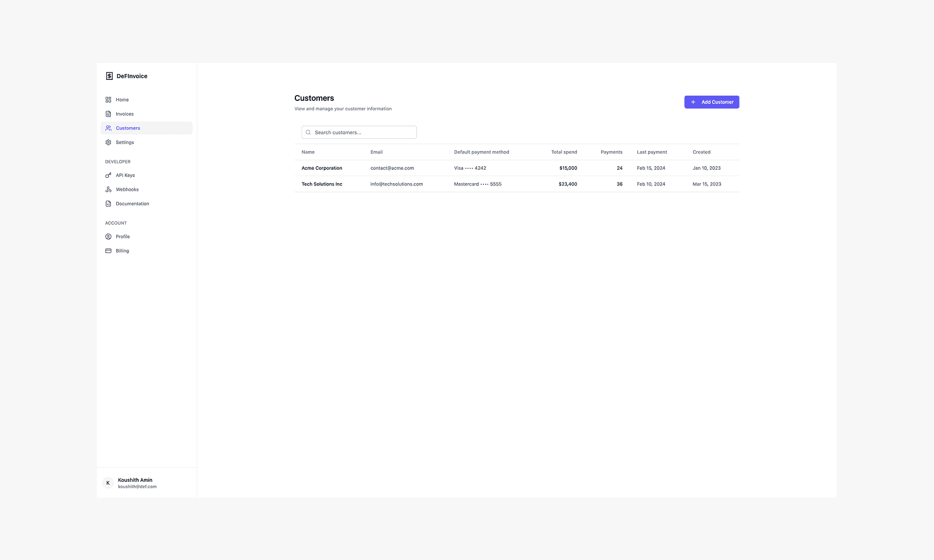Open contact@acme.com email link

pos(392,167)
